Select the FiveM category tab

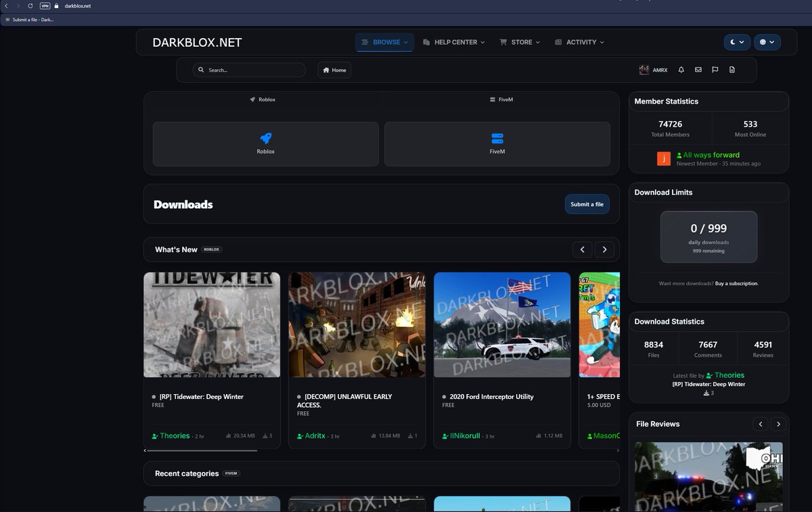tap(501, 100)
